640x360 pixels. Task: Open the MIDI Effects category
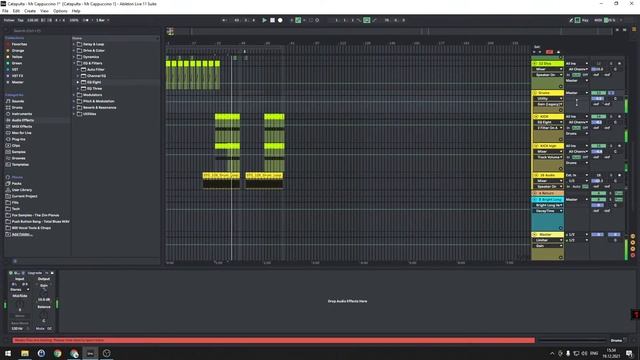tap(22, 127)
